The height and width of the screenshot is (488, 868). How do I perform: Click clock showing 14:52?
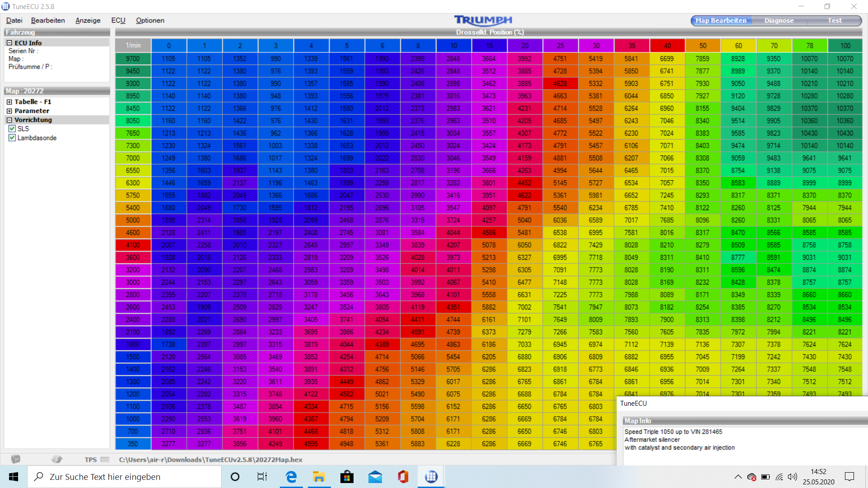pos(818,472)
